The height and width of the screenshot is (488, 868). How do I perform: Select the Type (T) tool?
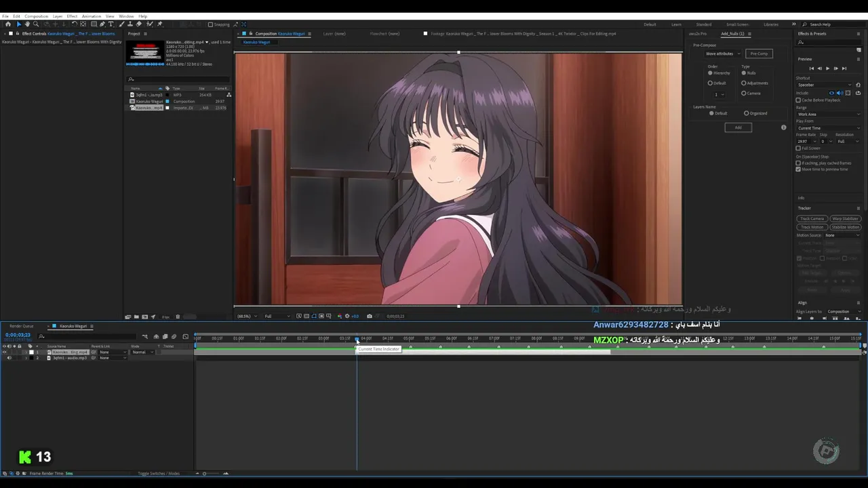[111, 24]
